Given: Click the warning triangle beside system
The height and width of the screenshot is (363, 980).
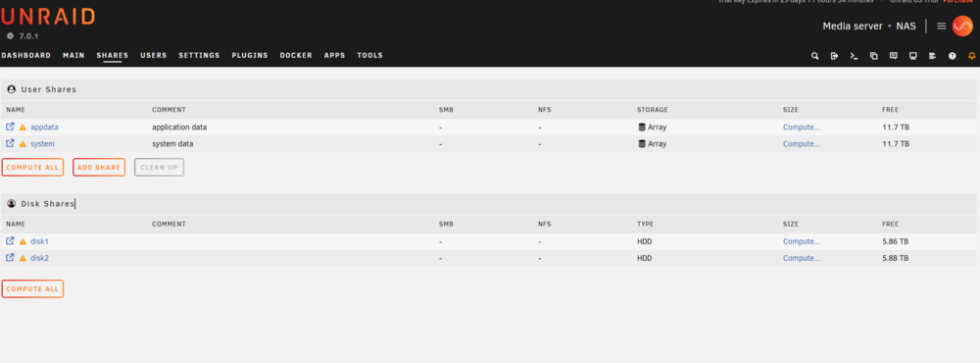Looking at the screenshot, I should (x=24, y=144).
